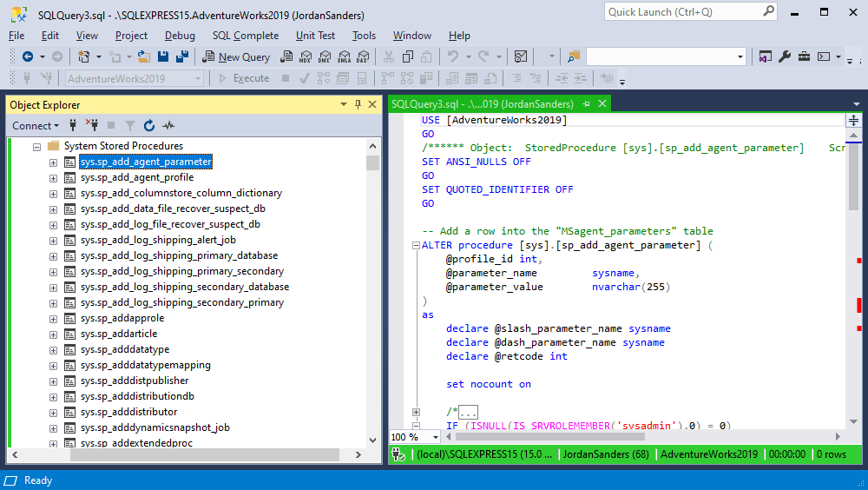Open the find combo box in the toolbar
This screenshot has width=868, height=490.
click(x=666, y=56)
